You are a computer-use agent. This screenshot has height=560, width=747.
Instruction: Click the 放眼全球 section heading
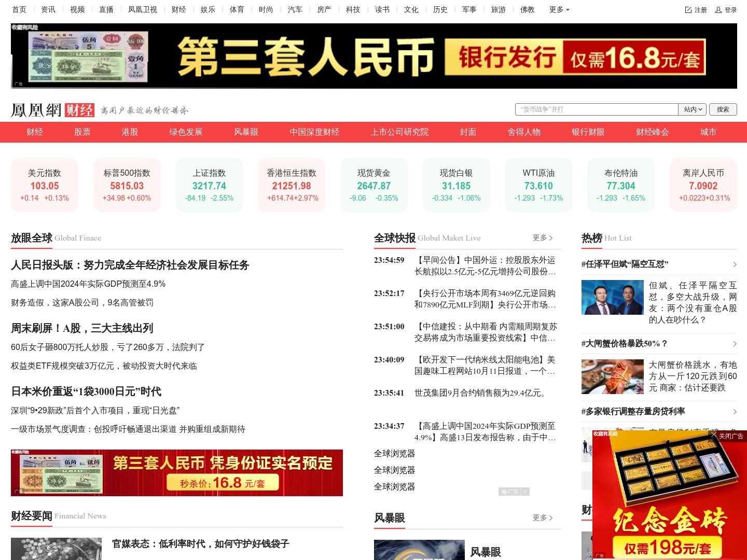(32, 238)
